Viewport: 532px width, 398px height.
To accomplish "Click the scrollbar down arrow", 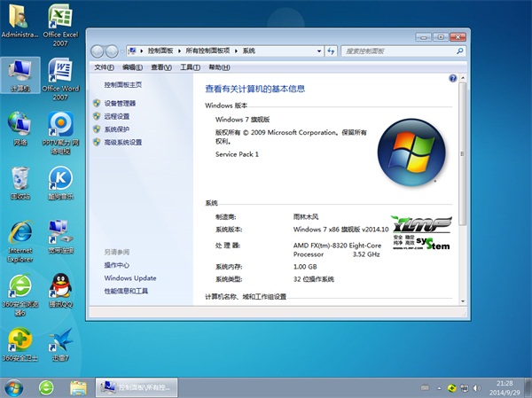I will 463,301.
